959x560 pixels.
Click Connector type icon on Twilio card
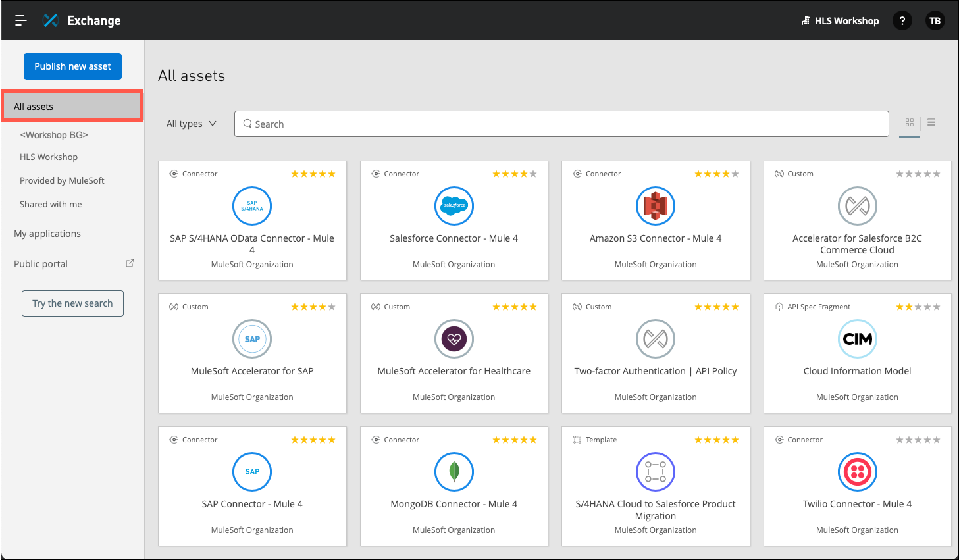click(779, 440)
